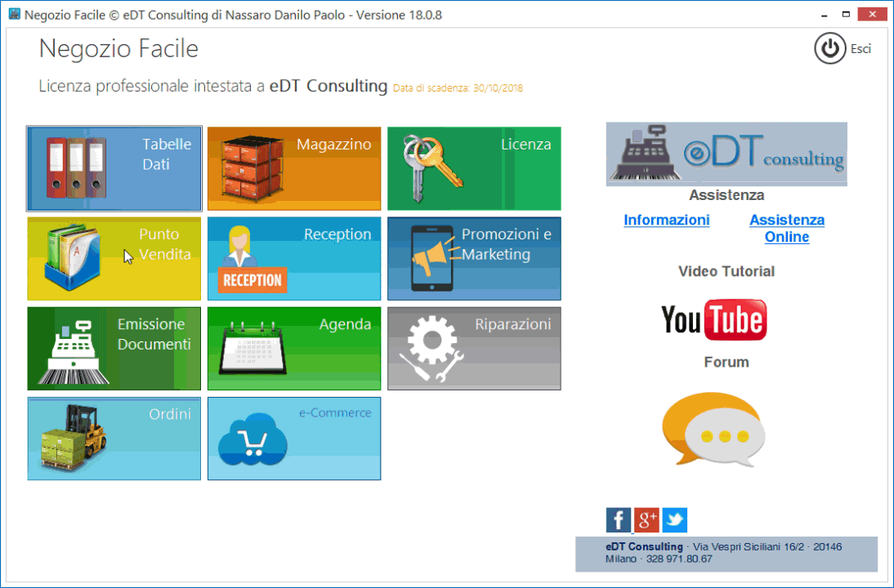Open the Emissione Documenti cash register tile
The width and height of the screenshot is (894, 588).
pyautogui.click(x=114, y=349)
